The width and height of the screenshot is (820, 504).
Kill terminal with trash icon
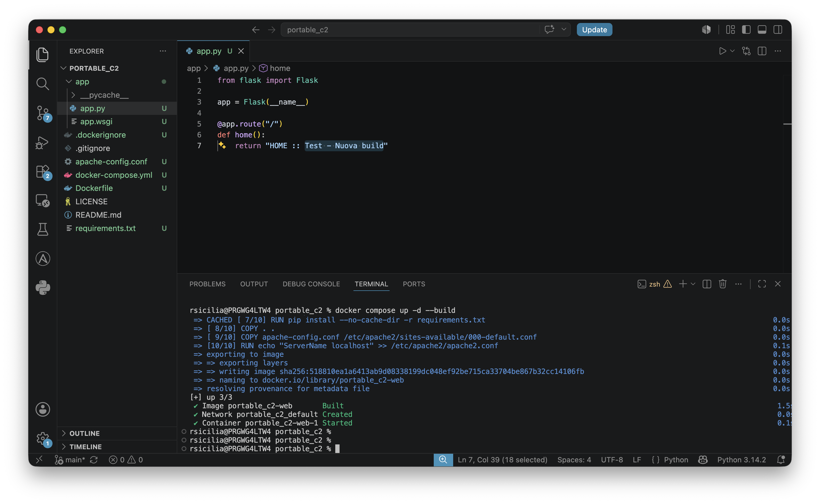[722, 284]
